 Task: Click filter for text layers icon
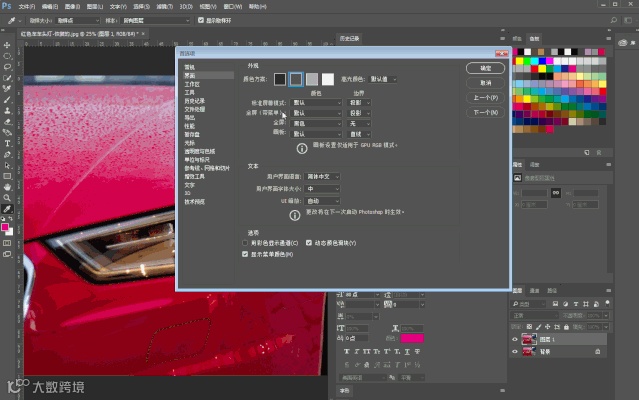575,304
